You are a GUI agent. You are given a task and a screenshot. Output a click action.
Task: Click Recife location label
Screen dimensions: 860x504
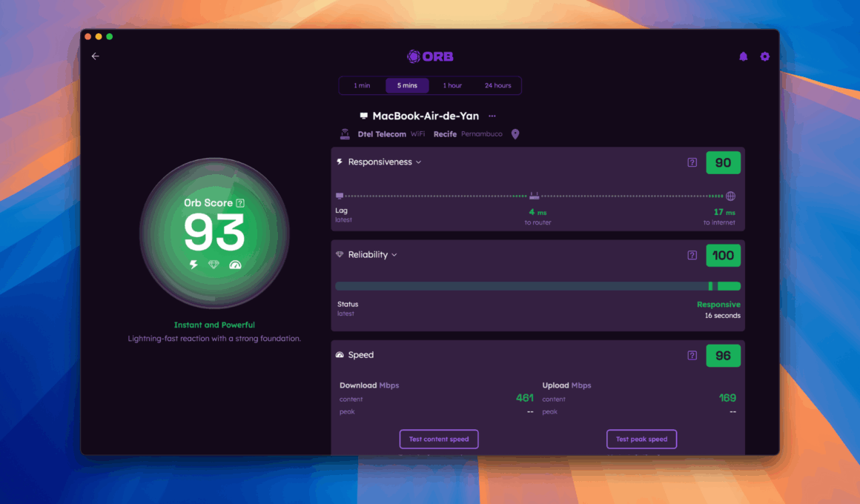(445, 134)
